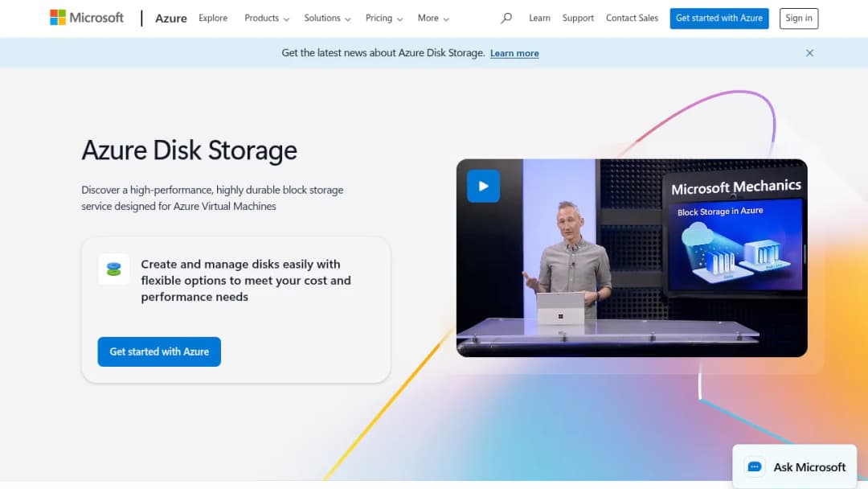Image resolution: width=868 pixels, height=489 pixels.
Task: Open the Explore menu item
Action: pos(213,18)
